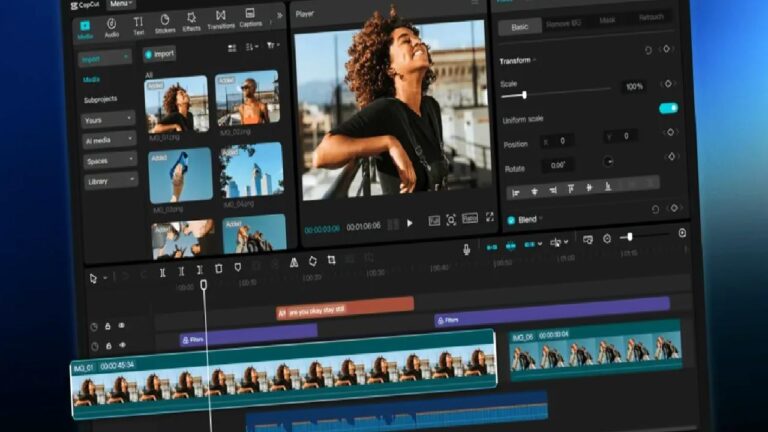Reset the Transform settings
This screenshot has width=768, height=432.
click(x=648, y=50)
